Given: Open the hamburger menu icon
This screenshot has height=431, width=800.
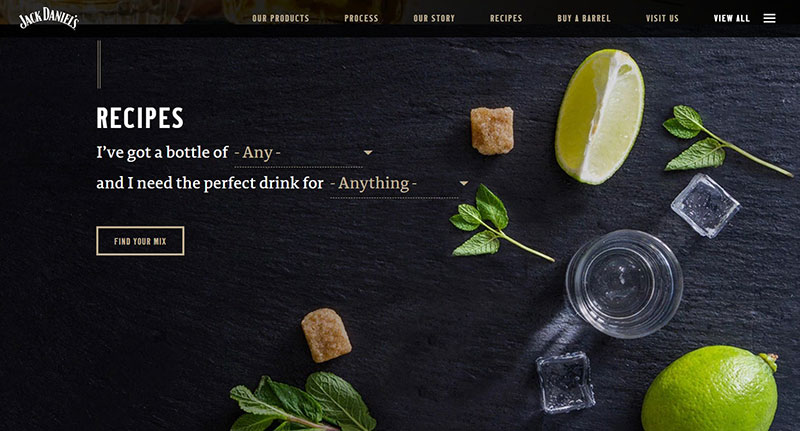Looking at the screenshot, I should coord(769,18).
